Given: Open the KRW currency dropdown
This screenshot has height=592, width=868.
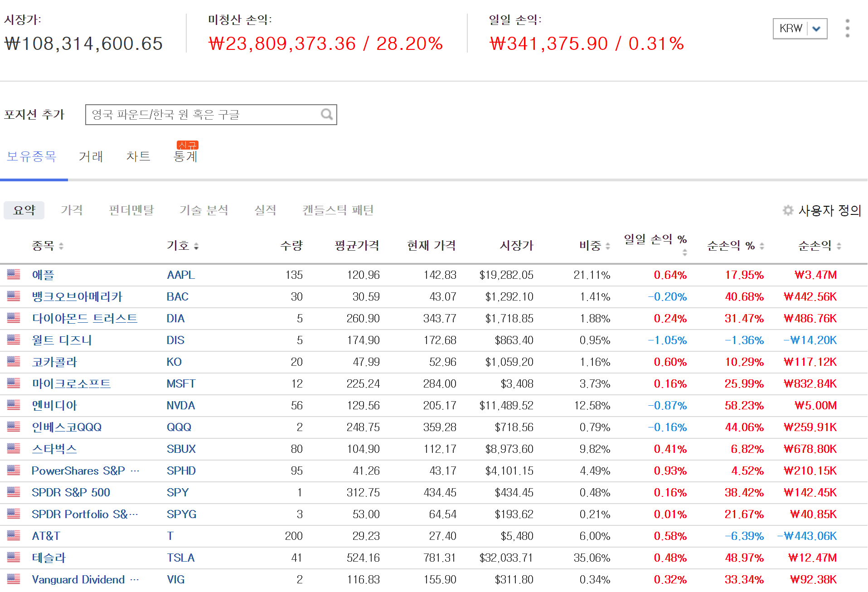Looking at the screenshot, I should 800,29.
